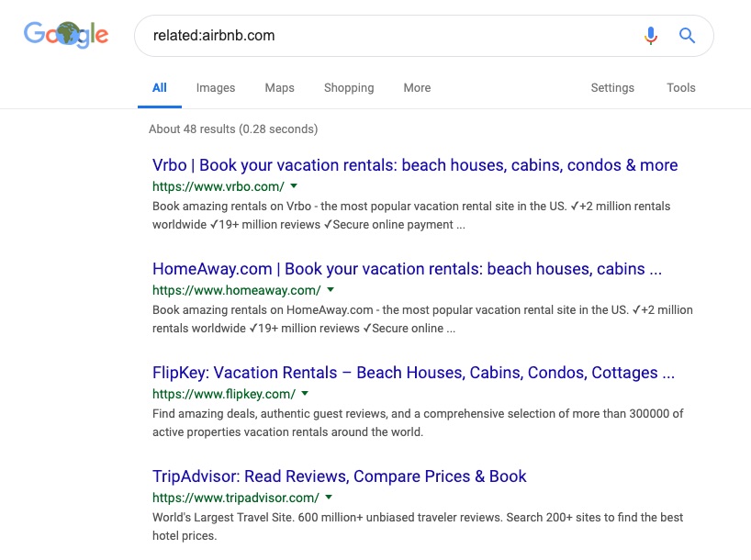Image resolution: width=751 pixels, height=560 pixels.
Task: Open the HomeAway.com result title link
Action: pyautogui.click(x=407, y=269)
